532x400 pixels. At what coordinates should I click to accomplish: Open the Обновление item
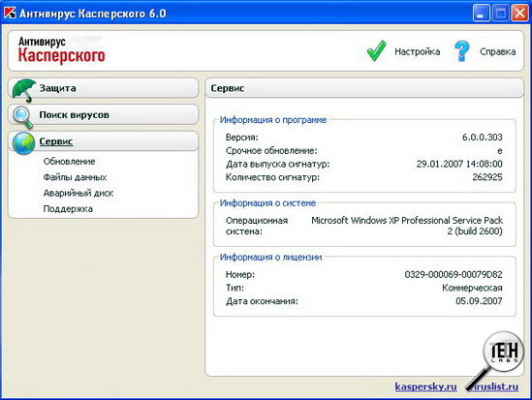(x=69, y=162)
